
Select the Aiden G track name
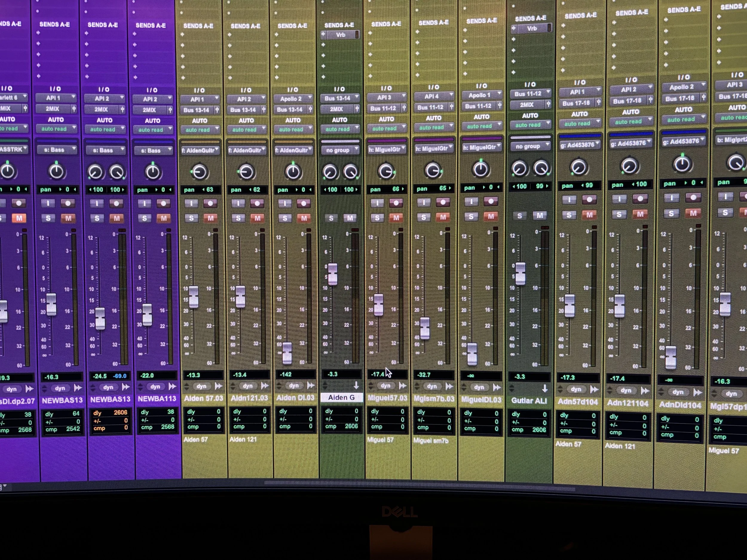point(342,397)
